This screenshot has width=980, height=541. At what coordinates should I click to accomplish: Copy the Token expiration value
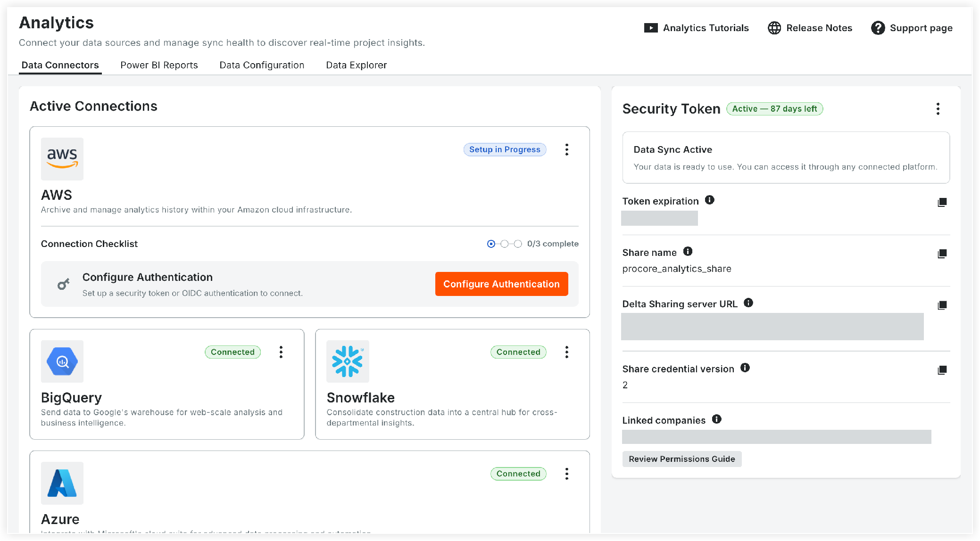tap(942, 202)
